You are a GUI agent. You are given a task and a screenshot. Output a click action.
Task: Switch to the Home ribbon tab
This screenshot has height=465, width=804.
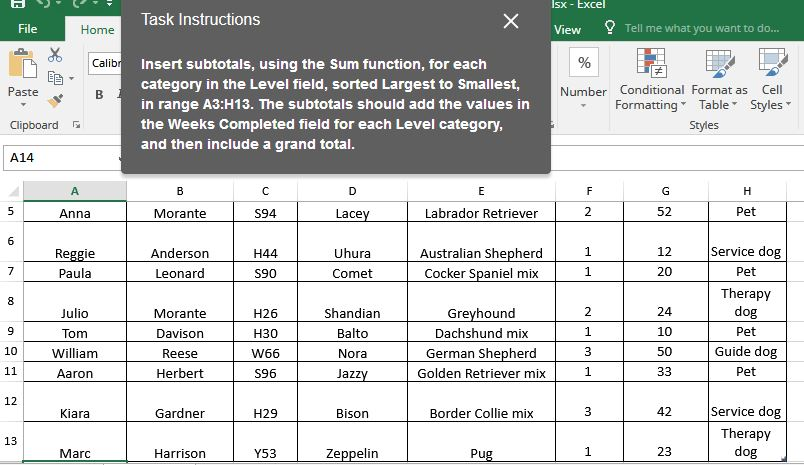pyautogui.click(x=97, y=30)
